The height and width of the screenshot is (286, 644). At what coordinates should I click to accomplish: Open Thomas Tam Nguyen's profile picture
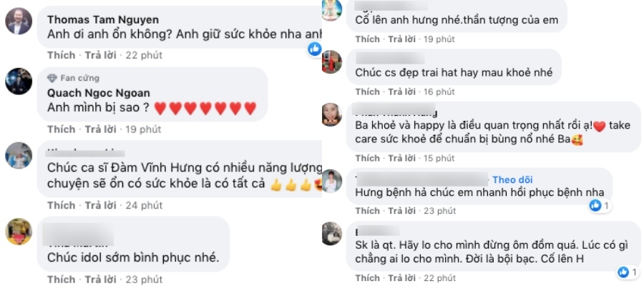pos(19,21)
